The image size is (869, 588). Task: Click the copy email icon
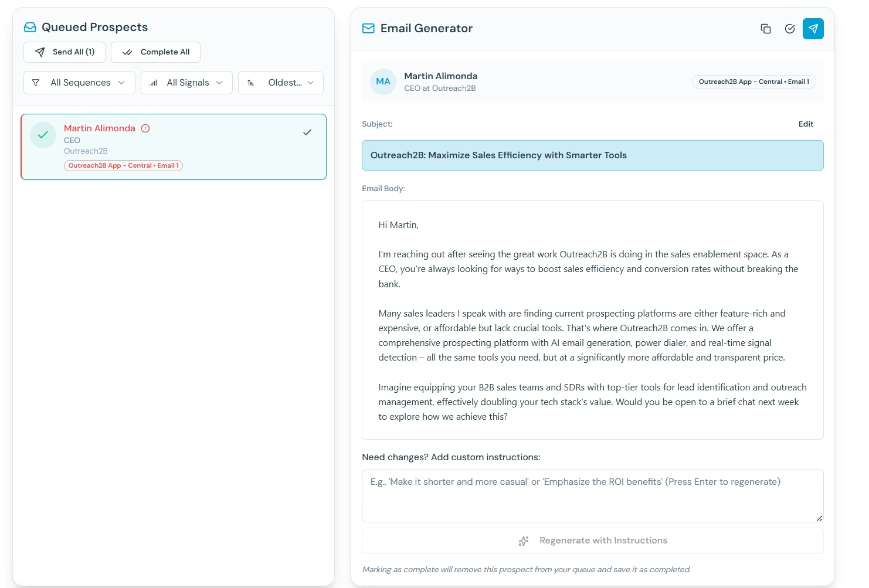pos(766,29)
